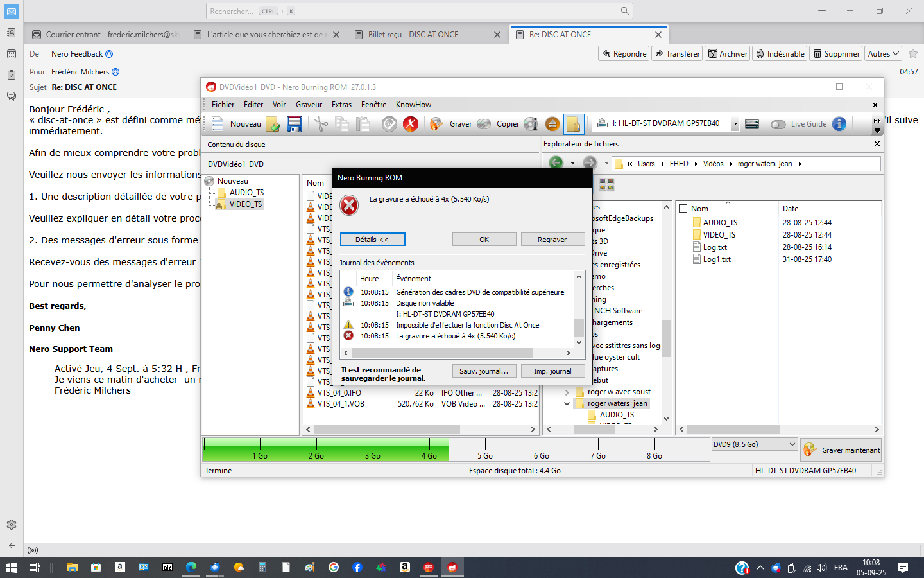
Task: Open back history dropdown arrow in file explorer
Action: click(x=572, y=163)
